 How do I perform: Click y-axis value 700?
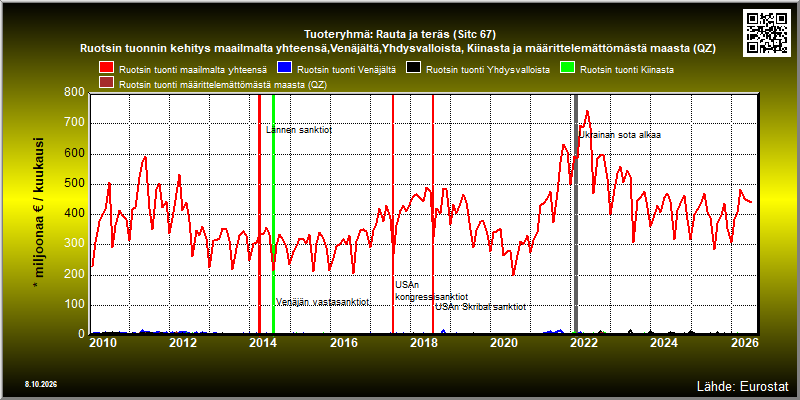pos(74,123)
